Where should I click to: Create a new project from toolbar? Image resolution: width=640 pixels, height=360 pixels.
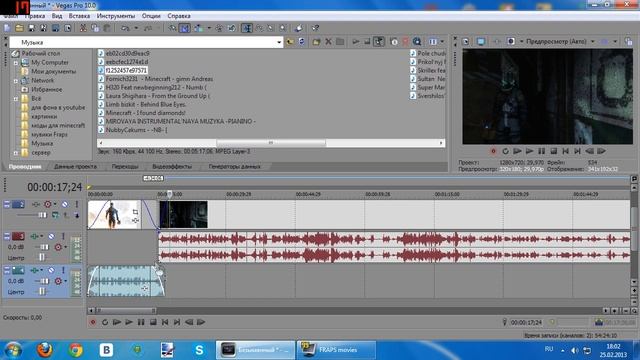click(7, 28)
